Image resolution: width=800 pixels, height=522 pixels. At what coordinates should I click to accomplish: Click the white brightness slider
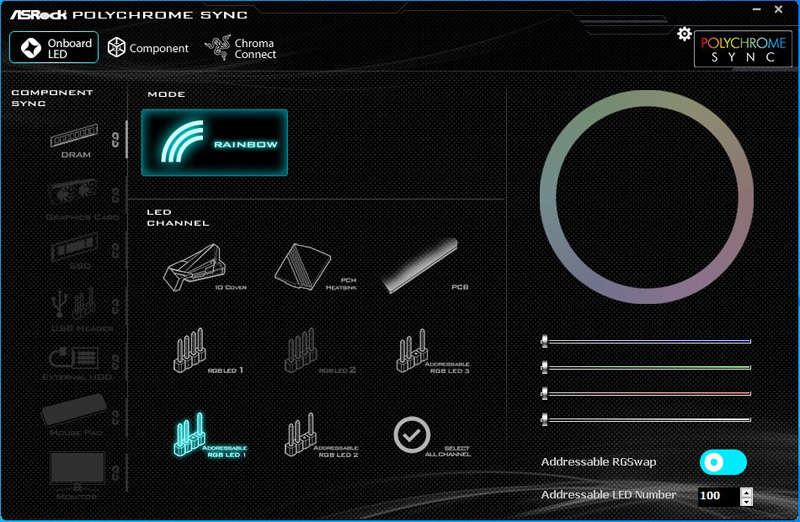click(646, 419)
